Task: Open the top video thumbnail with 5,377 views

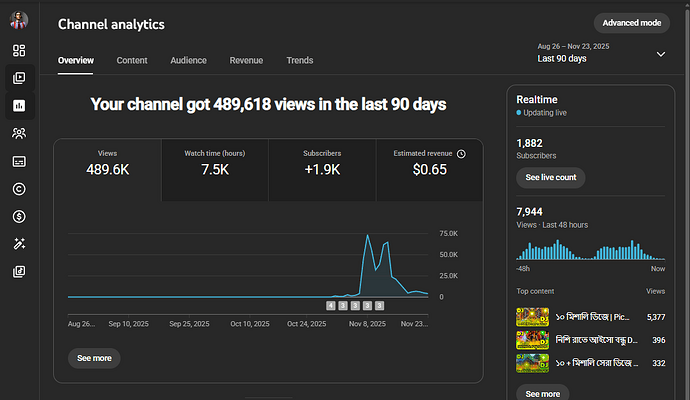Action: click(532, 317)
